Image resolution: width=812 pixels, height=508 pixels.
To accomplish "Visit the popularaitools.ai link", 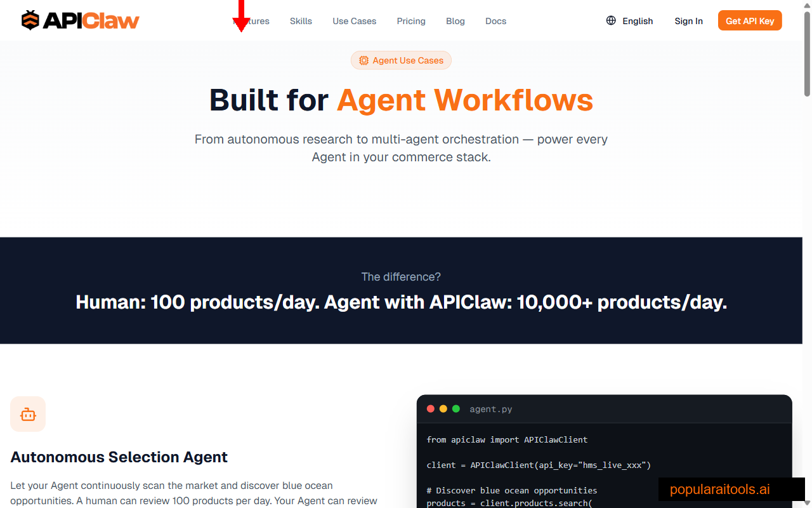I will pyautogui.click(x=719, y=489).
